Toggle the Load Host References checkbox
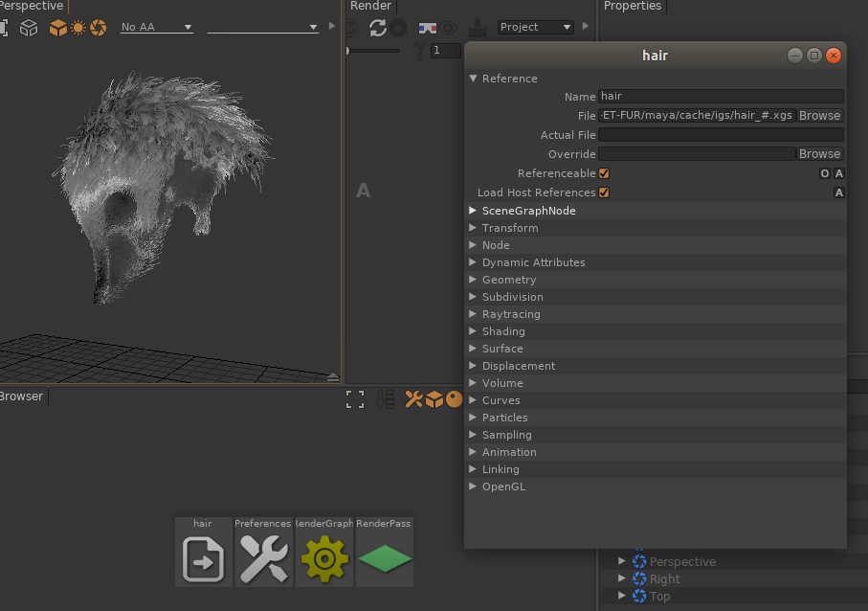This screenshot has width=868, height=611. [604, 192]
